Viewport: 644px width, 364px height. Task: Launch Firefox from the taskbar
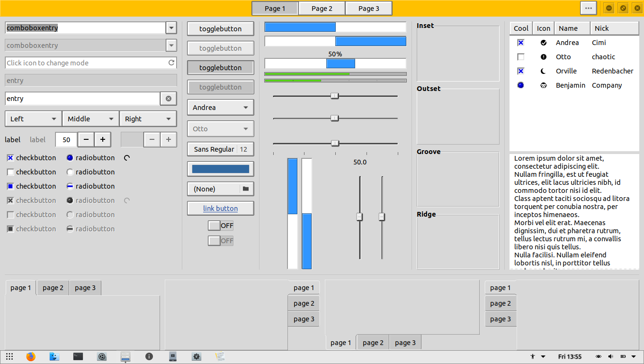pos(31,356)
